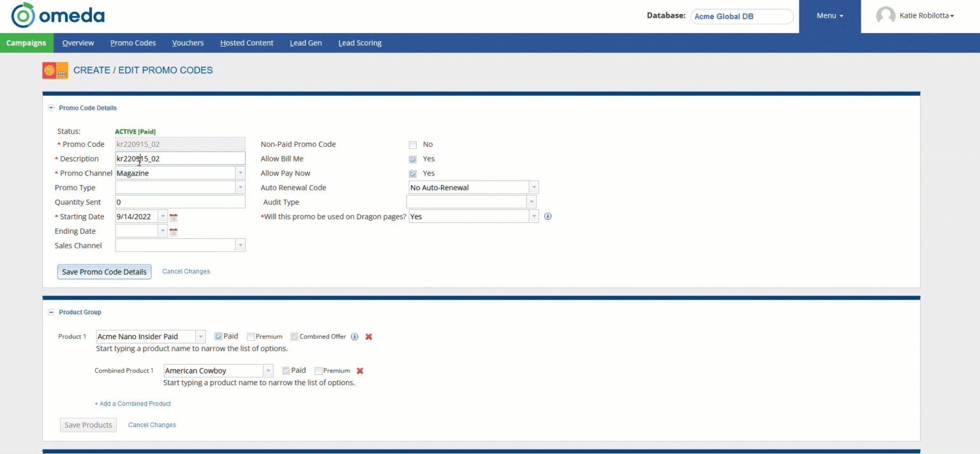Open the Promo Channel dropdown
Image resolution: width=980 pixels, height=454 pixels.
[x=240, y=173]
